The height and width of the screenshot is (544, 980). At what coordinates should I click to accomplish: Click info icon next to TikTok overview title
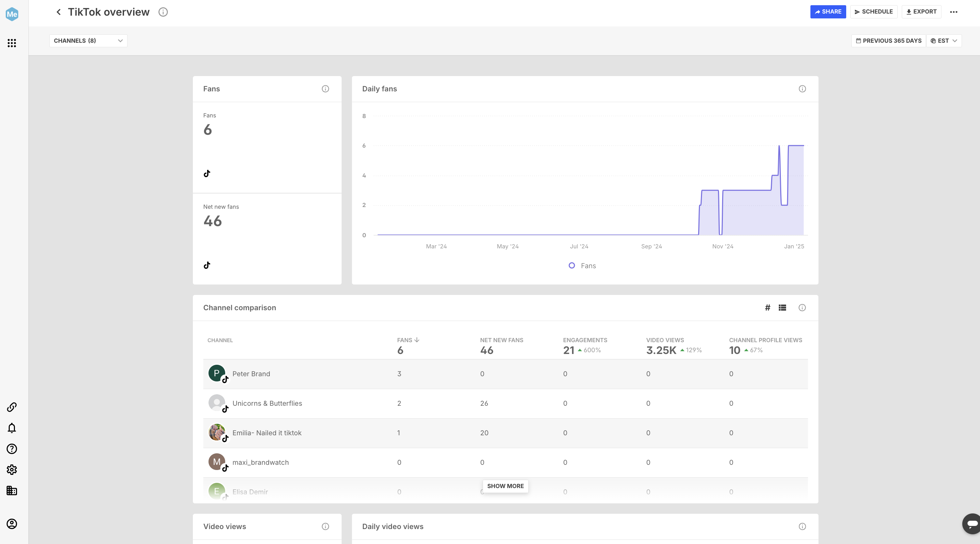point(163,12)
